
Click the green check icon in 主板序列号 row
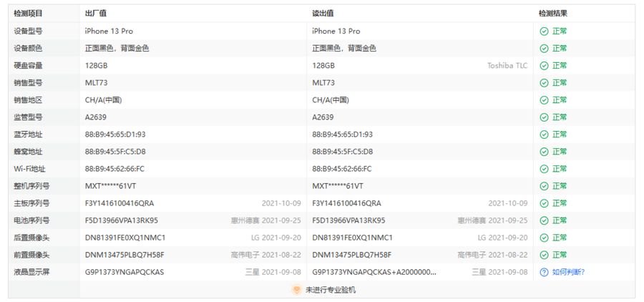(x=545, y=203)
